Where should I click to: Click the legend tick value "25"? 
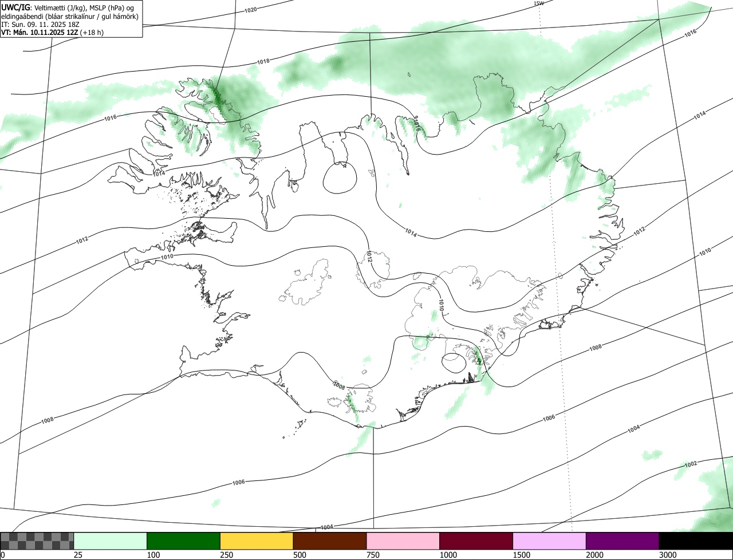coord(77,555)
